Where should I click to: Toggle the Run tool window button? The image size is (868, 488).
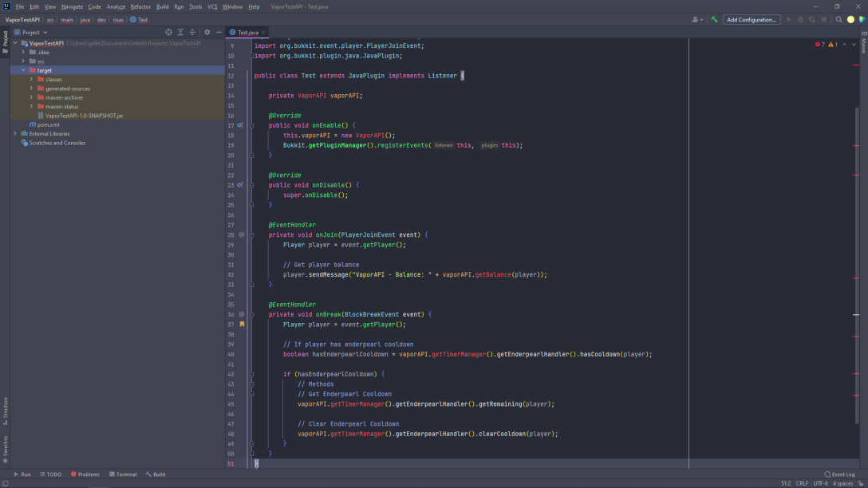coord(22,474)
